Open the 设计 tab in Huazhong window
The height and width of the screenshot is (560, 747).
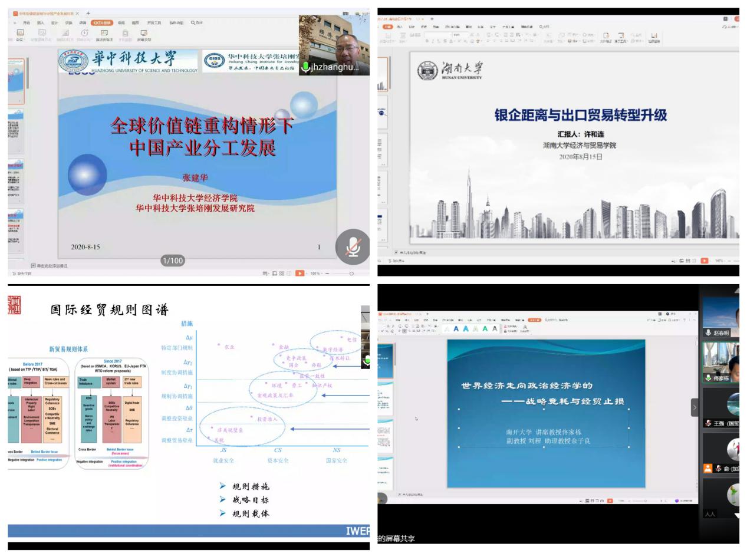(x=55, y=23)
